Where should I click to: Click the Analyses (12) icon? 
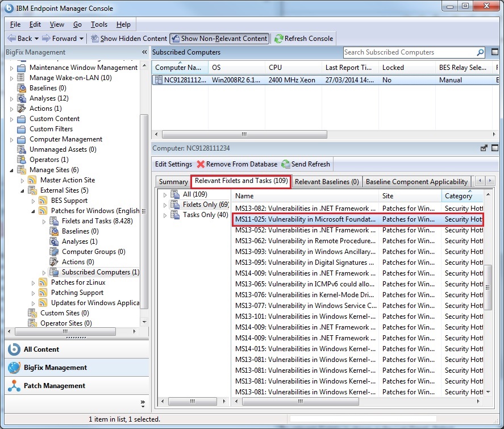[22, 98]
